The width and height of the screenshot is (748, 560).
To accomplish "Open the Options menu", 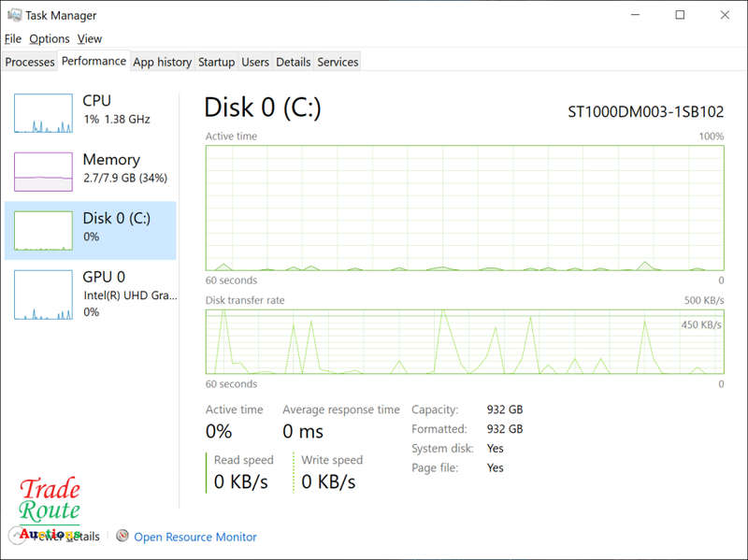I will click(x=49, y=38).
